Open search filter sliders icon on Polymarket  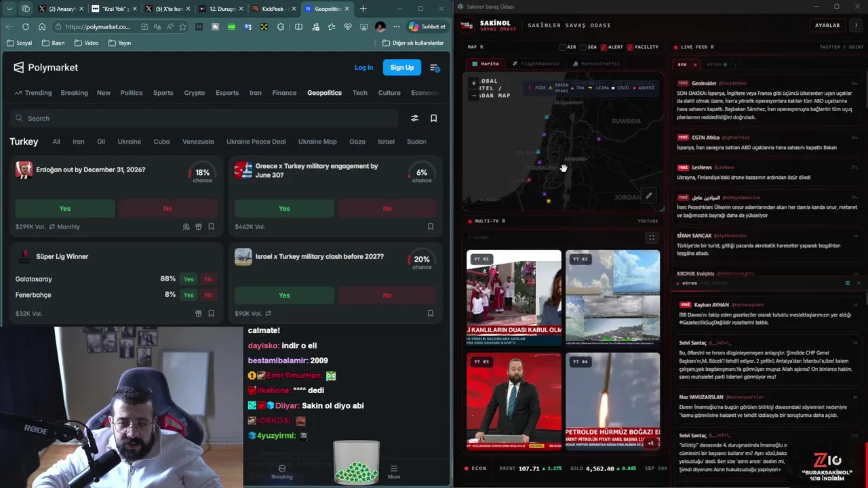pyautogui.click(x=414, y=118)
